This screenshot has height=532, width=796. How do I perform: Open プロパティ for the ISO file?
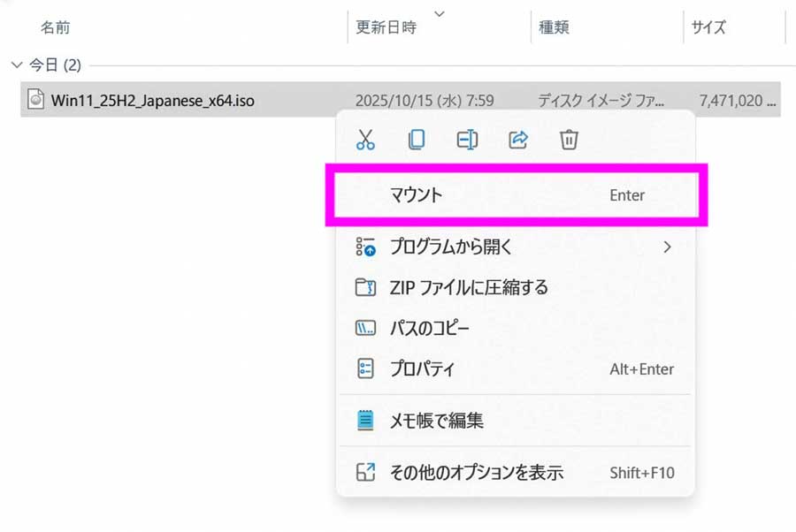click(423, 369)
